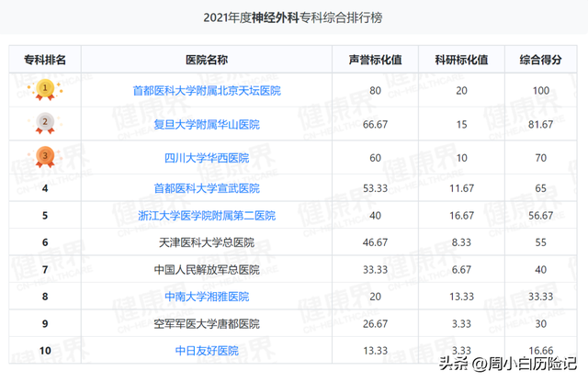Open 四川大学华西医院 link
588x382 pixels.
207,158
